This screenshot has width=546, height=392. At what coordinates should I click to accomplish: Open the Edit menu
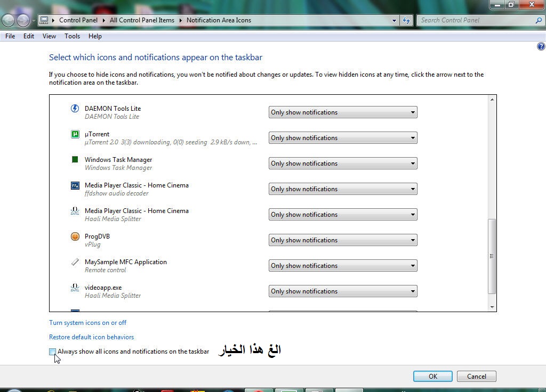[29, 36]
